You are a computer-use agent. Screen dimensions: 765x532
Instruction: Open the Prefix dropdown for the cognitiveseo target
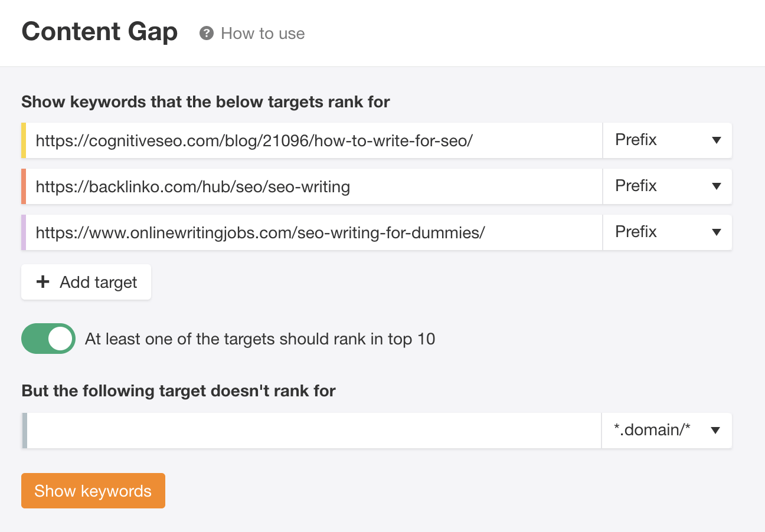coord(667,140)
